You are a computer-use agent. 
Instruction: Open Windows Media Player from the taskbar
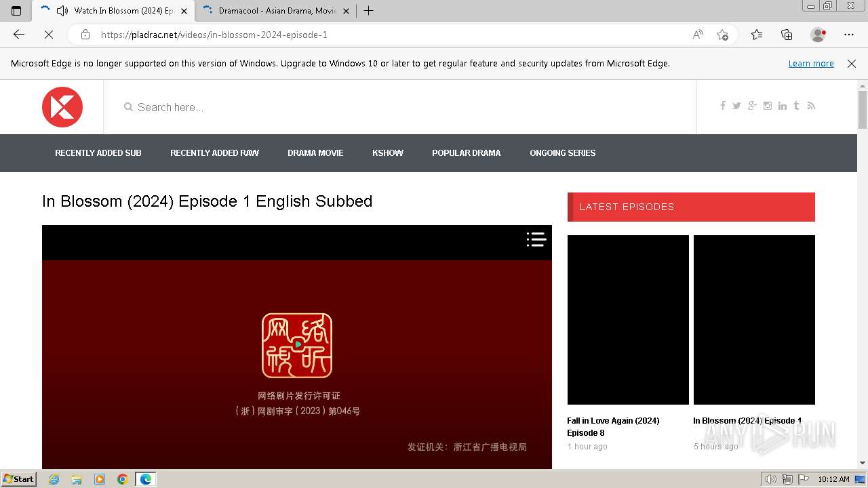tap(100, 479)
